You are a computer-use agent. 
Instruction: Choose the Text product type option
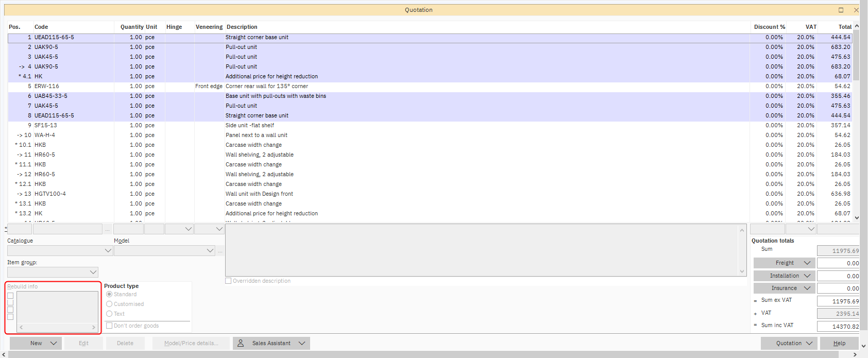(109, 314)
